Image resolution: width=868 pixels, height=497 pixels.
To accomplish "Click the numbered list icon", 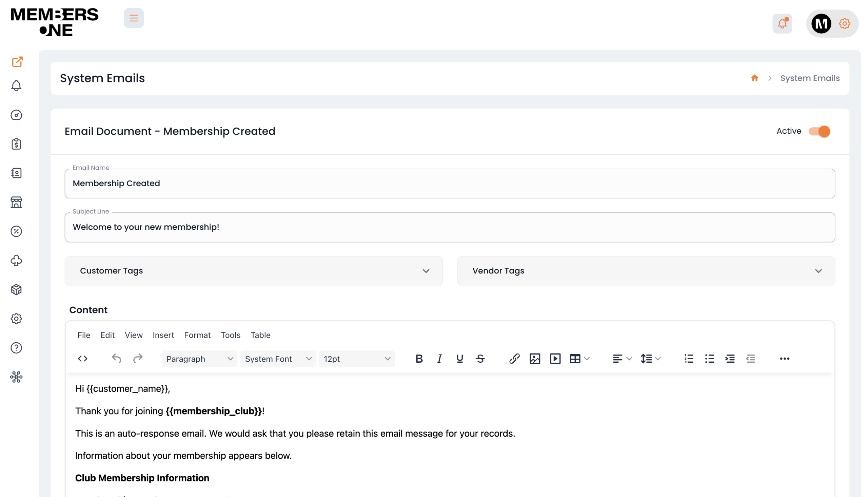I will click(x=689, y=358).
